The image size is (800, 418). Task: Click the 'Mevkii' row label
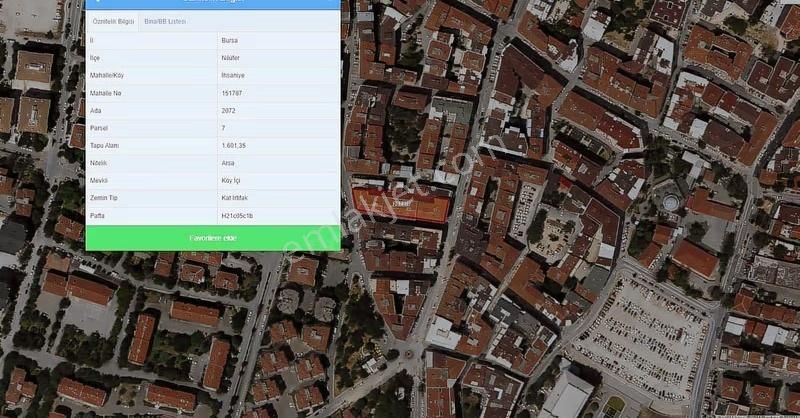pos(98,181)
